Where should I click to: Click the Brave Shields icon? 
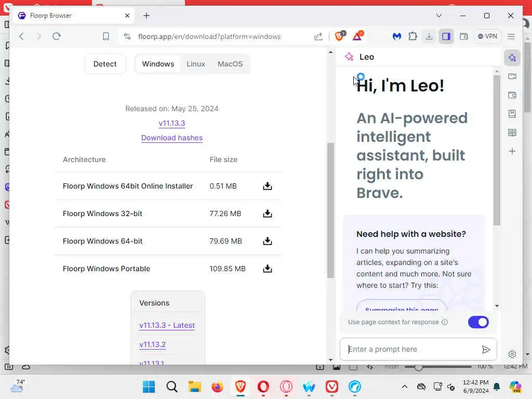(340, 36)
